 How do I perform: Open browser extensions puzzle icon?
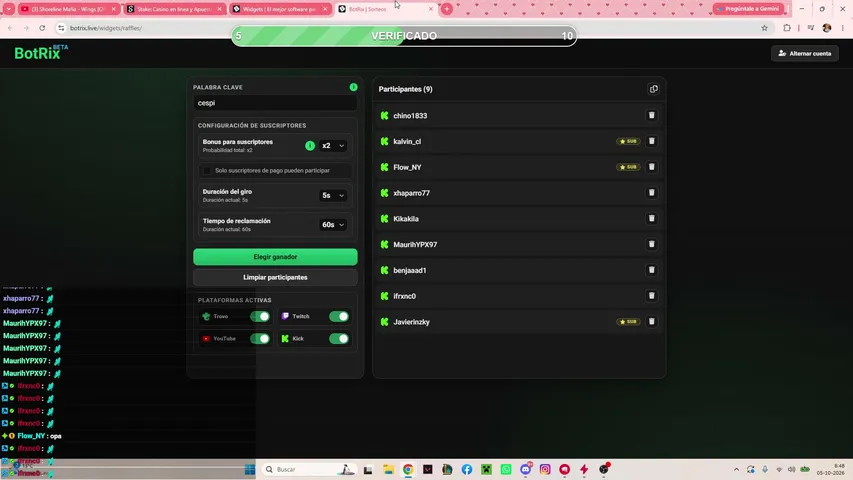(x=787, y=28)
